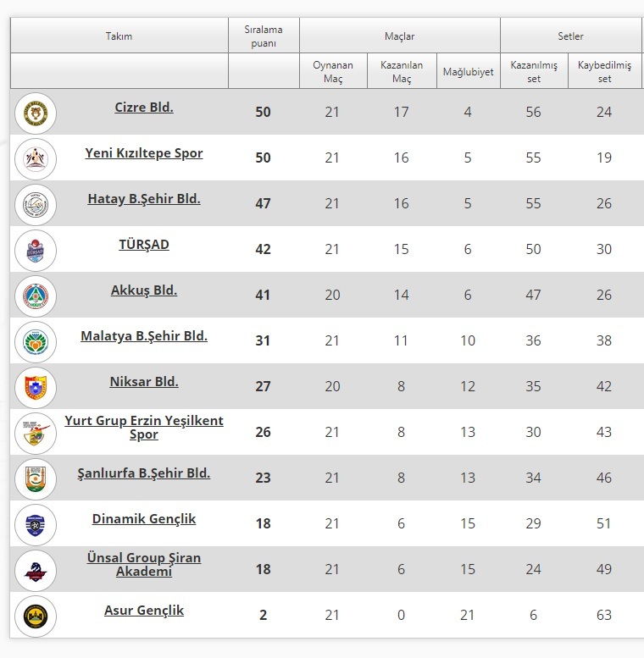The width and height of the screenshot is (644, 658).
Task: Open the Cizre Bld. team link
Action: tap(144, 108)
